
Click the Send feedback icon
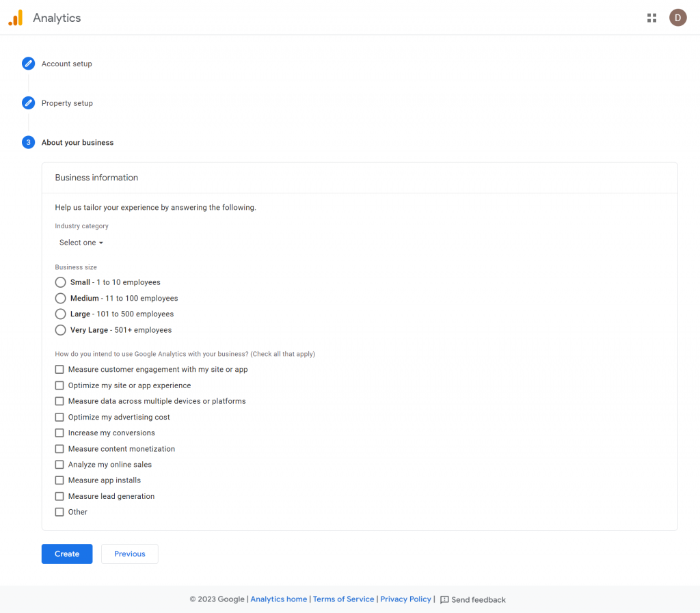tap(444, 599)
